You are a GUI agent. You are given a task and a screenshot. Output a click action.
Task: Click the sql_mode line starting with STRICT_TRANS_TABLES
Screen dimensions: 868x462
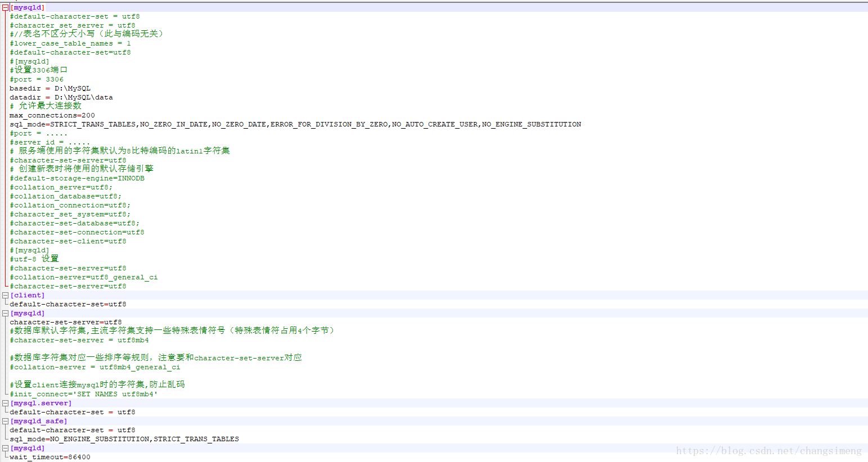click(295, 124)
